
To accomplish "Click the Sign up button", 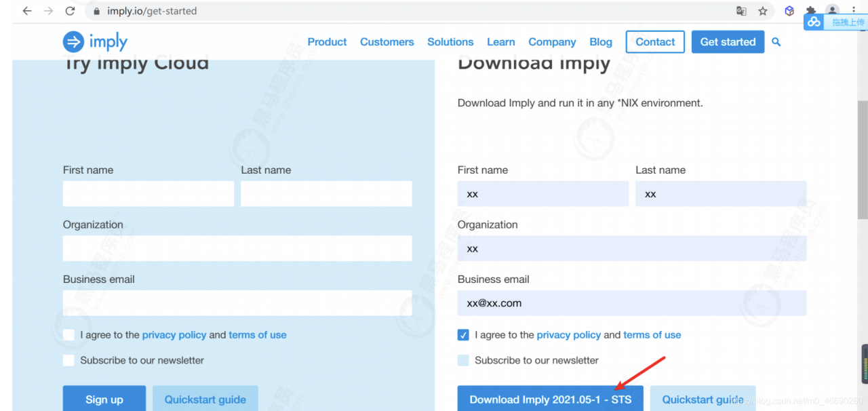I will point(104,399).
